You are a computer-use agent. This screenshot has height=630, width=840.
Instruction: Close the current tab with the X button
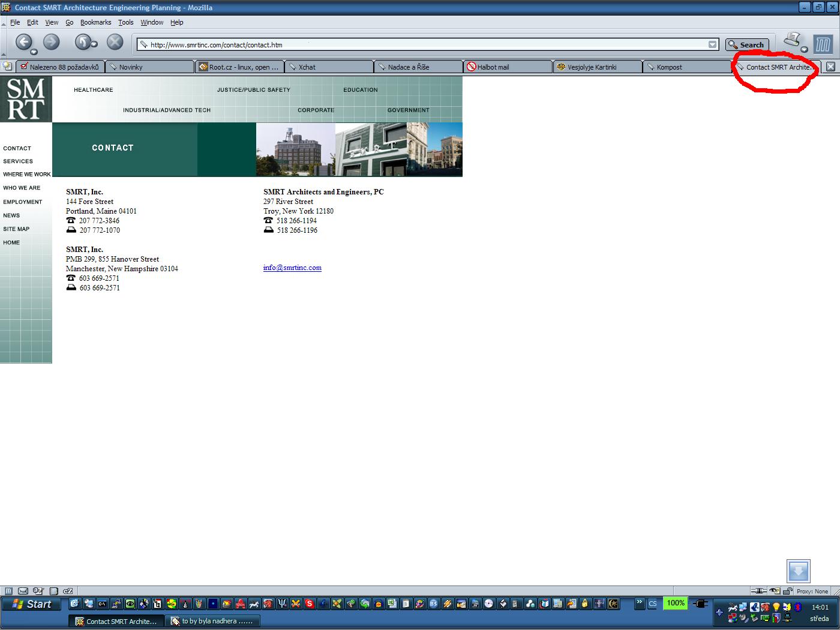830,67
